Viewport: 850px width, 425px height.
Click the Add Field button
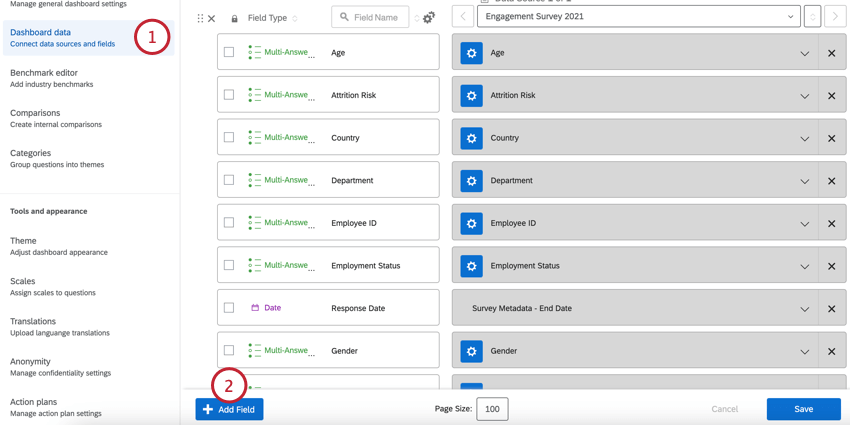[x=229, y=409]
